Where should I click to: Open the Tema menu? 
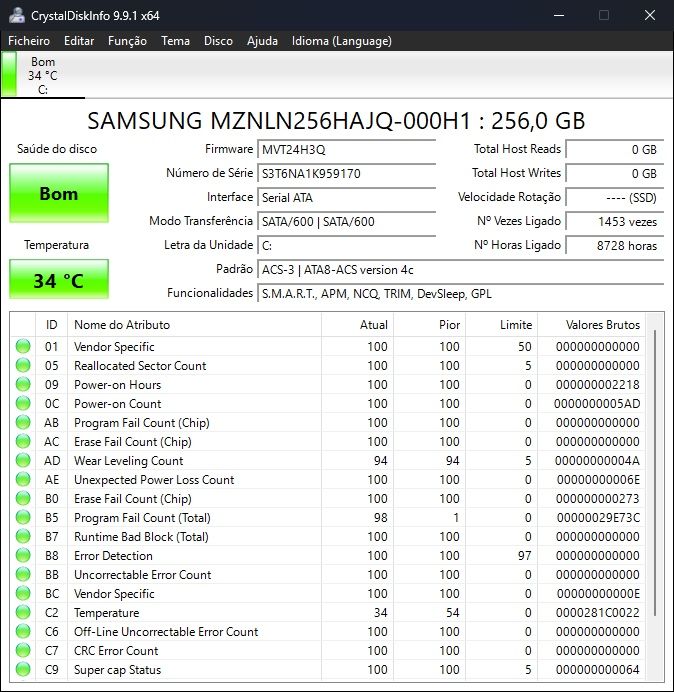(175, 41)
